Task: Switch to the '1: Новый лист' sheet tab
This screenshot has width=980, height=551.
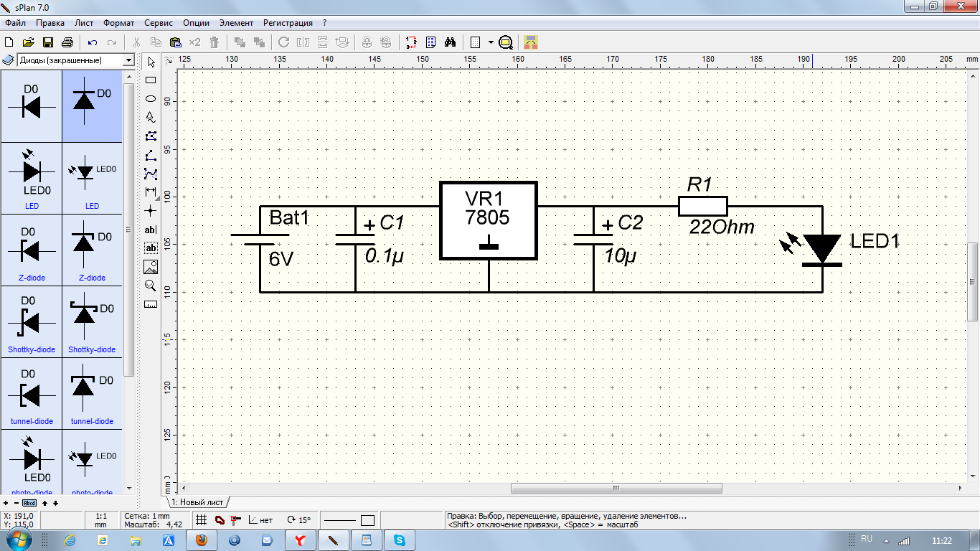Action: point(199,502)
